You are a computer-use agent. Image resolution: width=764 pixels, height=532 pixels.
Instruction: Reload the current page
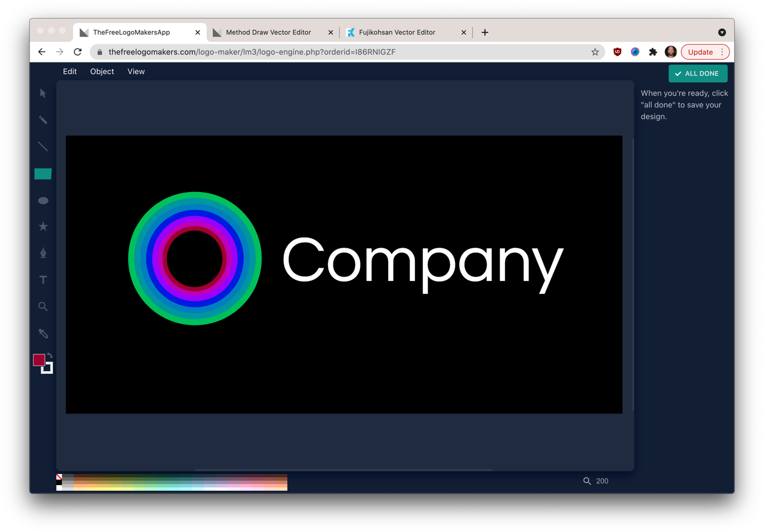pos(77,52)
